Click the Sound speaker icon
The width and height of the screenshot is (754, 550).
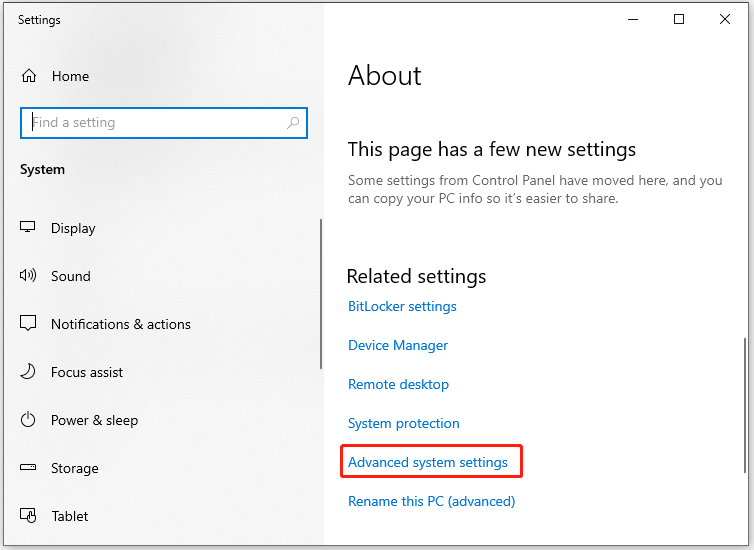click(x=29, y=276)
